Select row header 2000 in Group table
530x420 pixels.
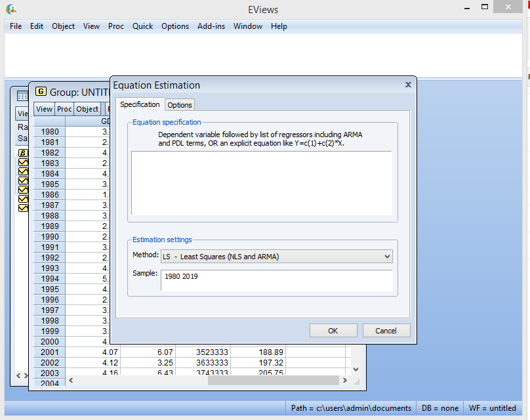tap(50, 341)
